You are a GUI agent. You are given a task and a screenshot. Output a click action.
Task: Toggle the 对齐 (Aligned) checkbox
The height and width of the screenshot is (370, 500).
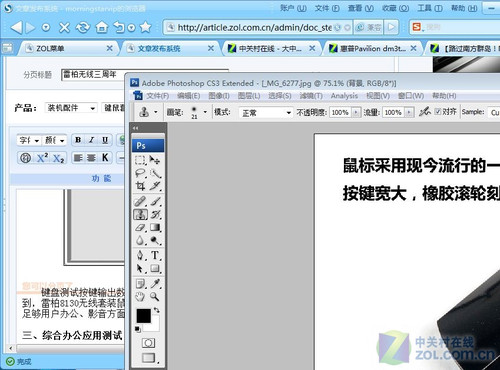coord(438,112)
